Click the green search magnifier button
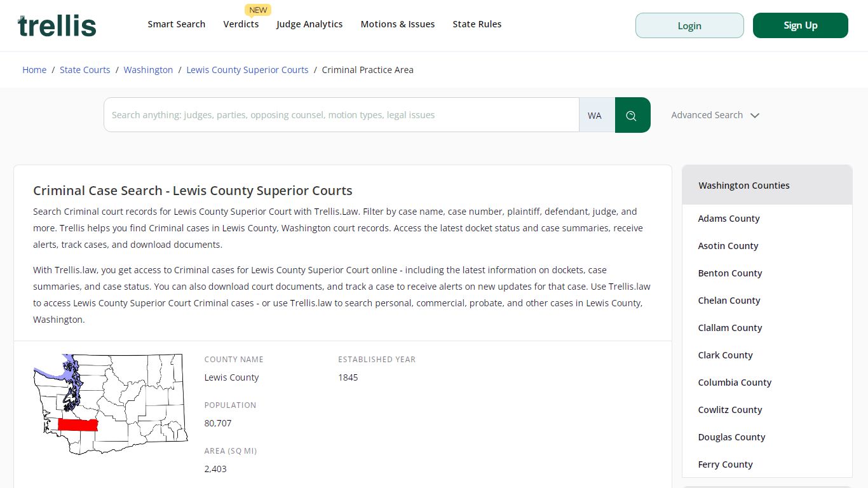The image size is (868, 488). [x=632, y=115]
